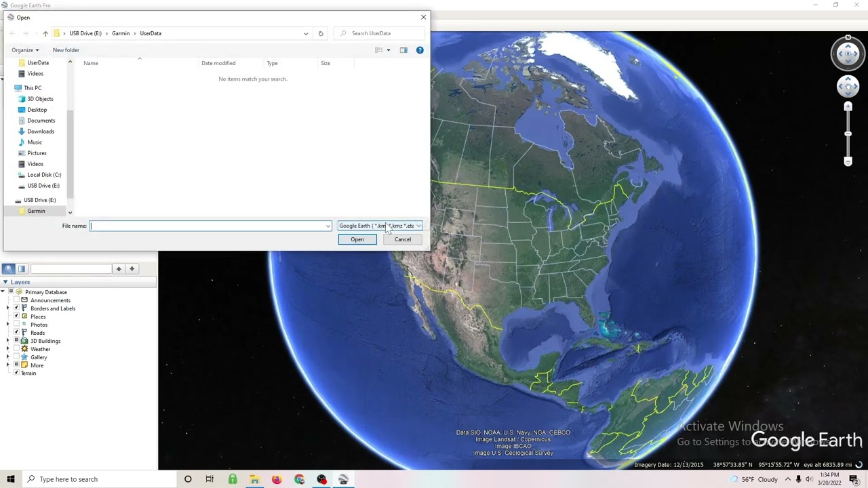Open the Google Earth file type dropdown
This screenshot has width=868, height=488.
coord(380,226)
